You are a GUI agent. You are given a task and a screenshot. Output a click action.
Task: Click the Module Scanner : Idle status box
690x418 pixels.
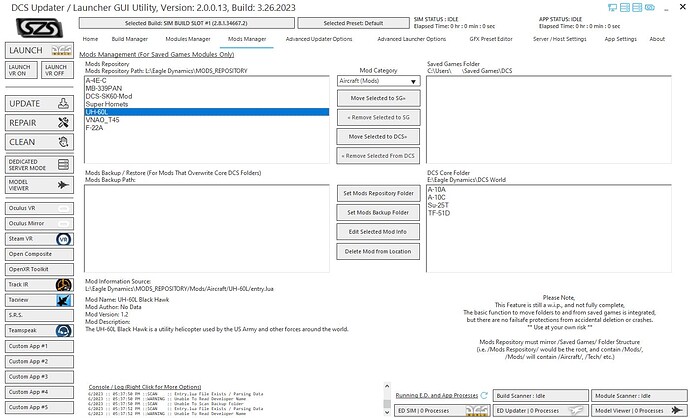[x=639, y=396]
